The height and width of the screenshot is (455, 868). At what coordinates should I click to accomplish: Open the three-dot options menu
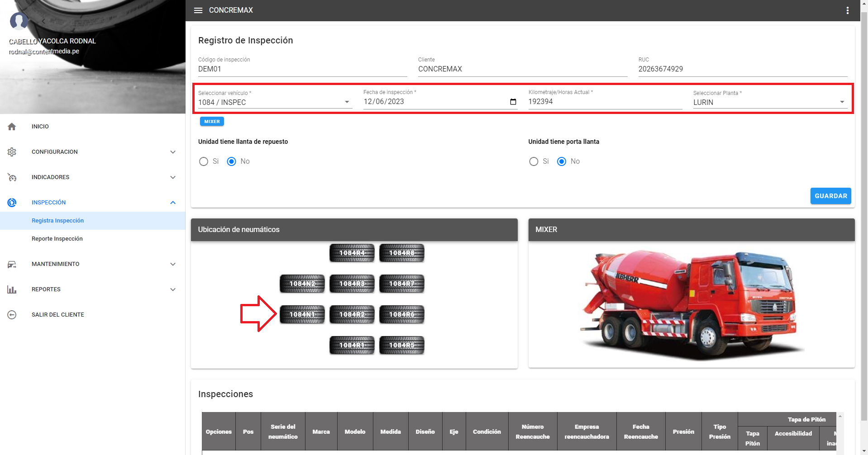click(847, 10)
